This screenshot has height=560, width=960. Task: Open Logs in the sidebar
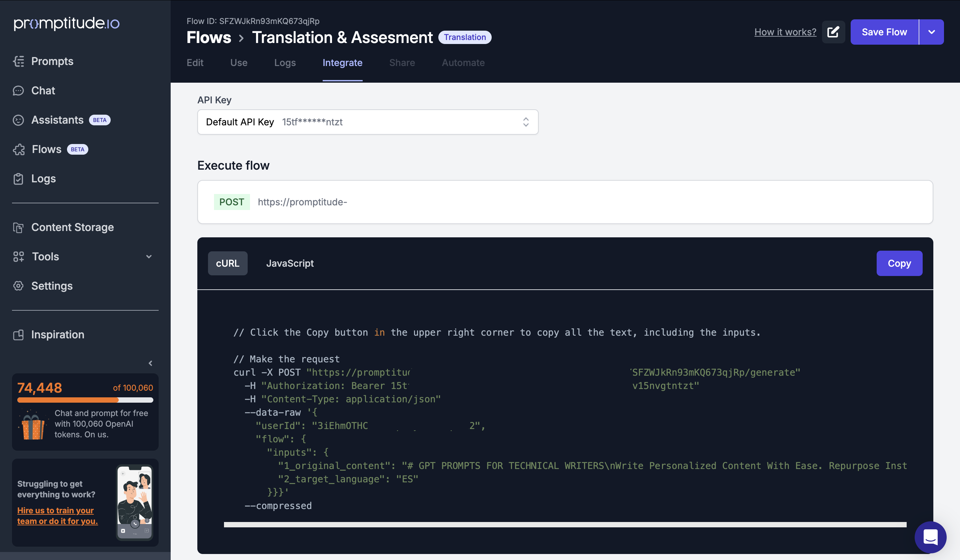pos(43,179)
